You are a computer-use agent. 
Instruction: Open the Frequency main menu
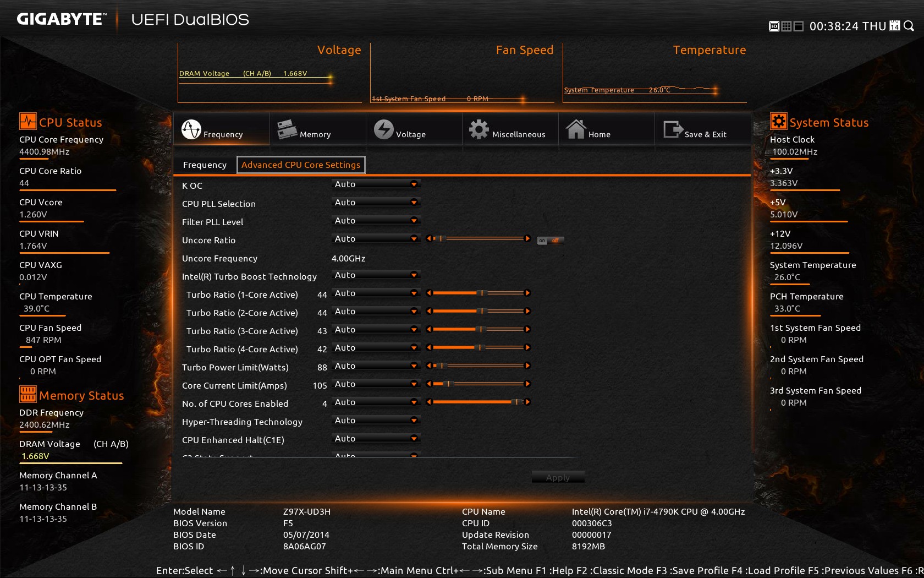click(x=221, y=129)
